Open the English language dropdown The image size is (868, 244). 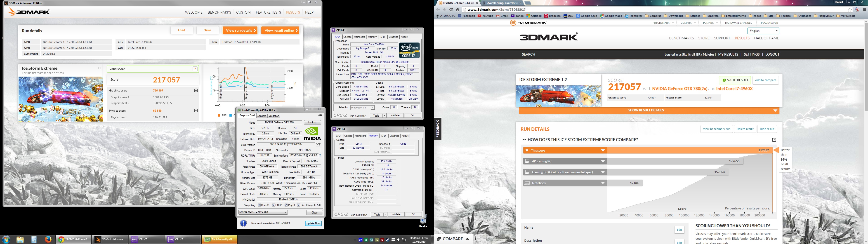tap(763, 31)
